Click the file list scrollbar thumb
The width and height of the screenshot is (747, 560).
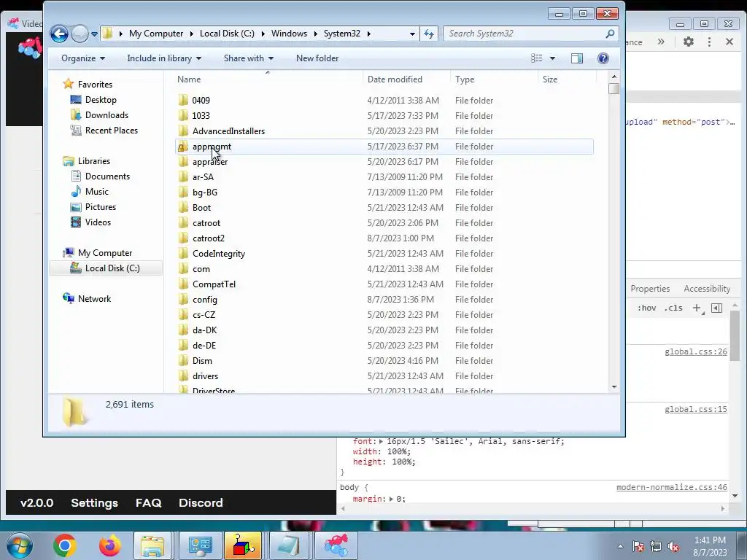[614, 89]
